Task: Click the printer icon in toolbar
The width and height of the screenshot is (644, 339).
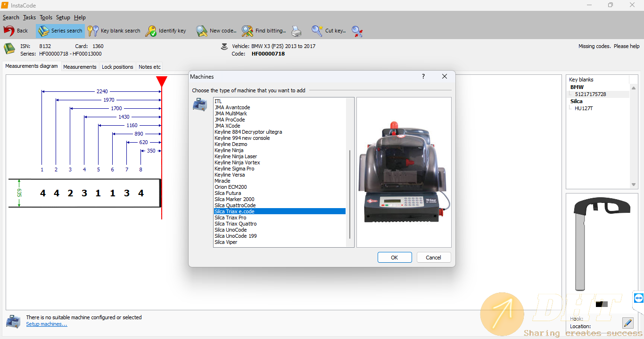Action: pyautogui.click(x=296, y=31)
